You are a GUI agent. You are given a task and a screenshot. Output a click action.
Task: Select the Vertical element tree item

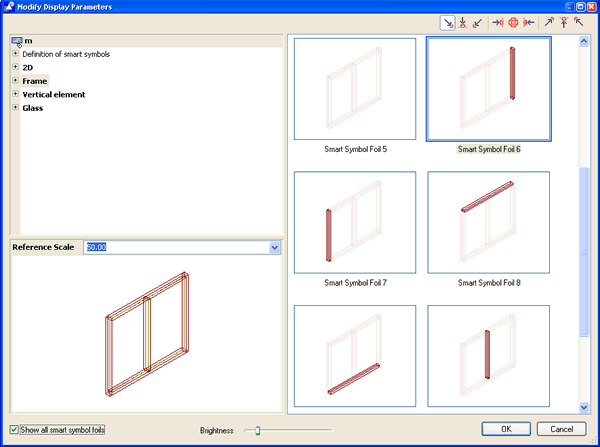pos(54,95)
